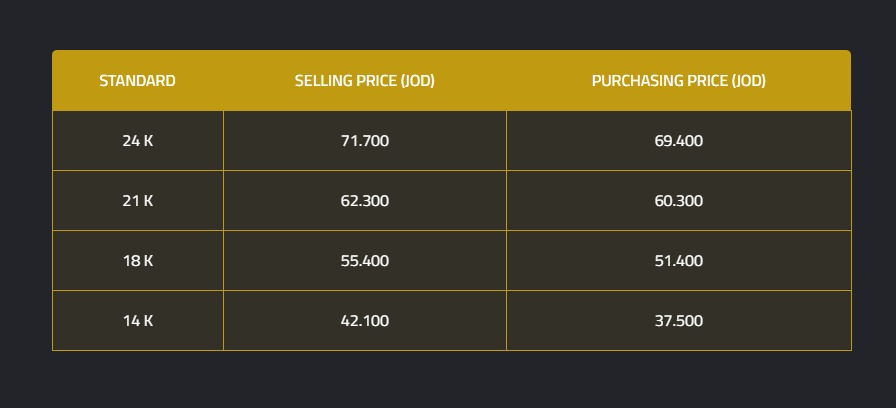Click the 71.700 selling price value
Image resolution: width=896 pixels, height=408 pixels.
pos(364,141)
